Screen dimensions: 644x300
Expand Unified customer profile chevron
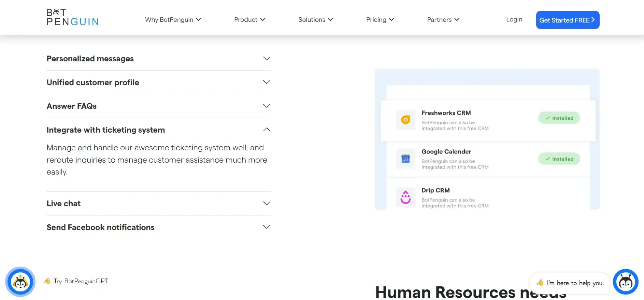[267, 82]
